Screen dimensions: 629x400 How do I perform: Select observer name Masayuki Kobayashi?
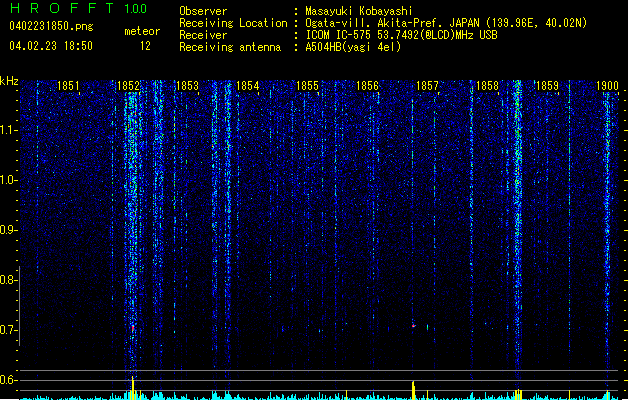359,11
